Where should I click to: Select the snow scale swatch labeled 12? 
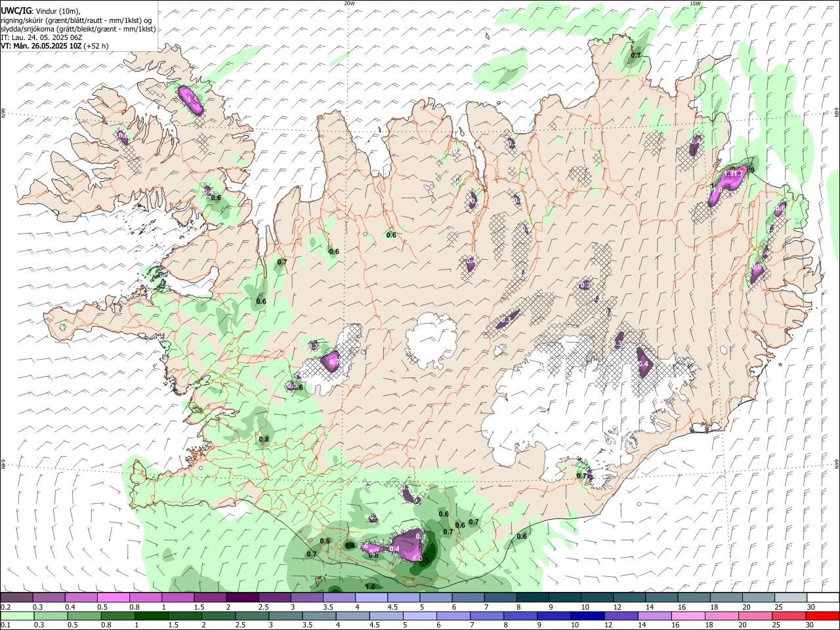(x=628, y=598)
